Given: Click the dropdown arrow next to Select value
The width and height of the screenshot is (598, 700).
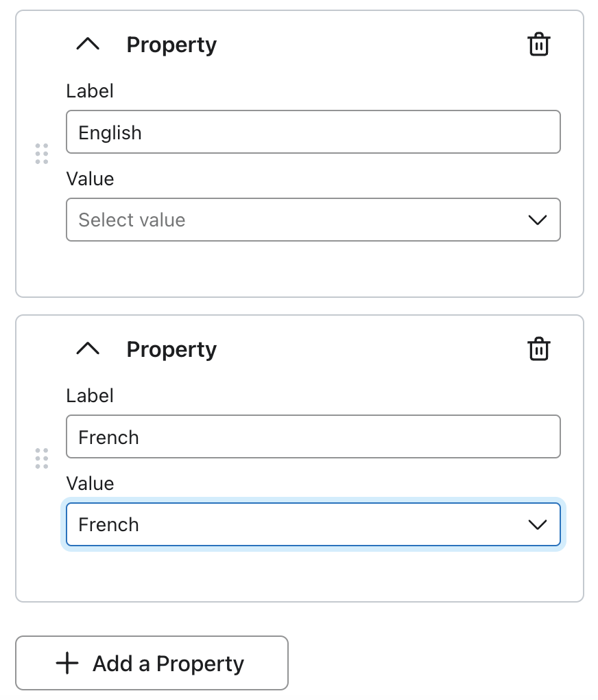Looking at the screenshot, I should coord(537,220).
